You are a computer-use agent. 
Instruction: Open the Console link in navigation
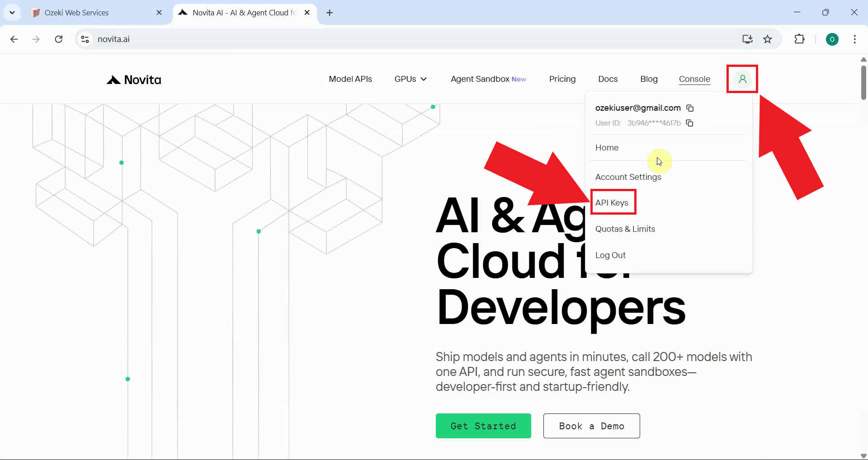694,79
